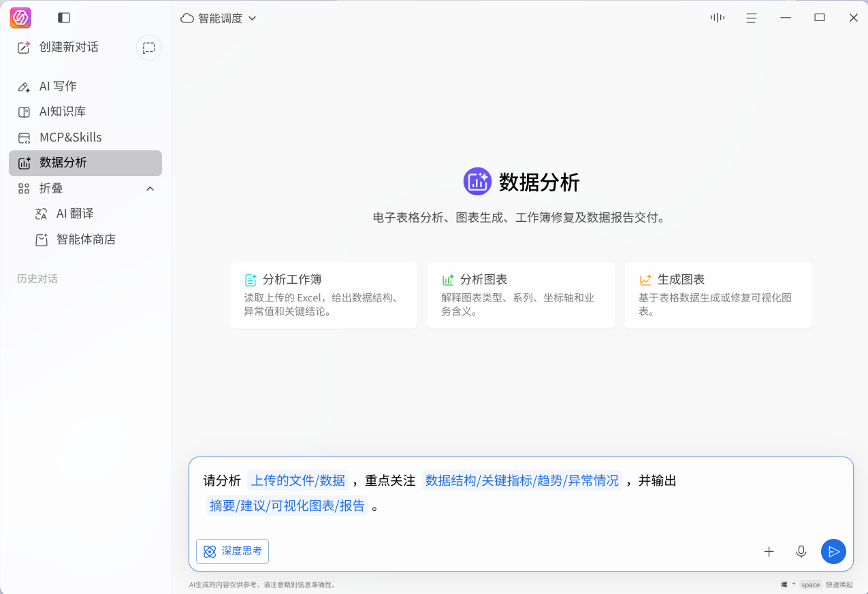Click the Windows key shortcut icon
Screen dimensions: 868x594
[x=784, y=584]
